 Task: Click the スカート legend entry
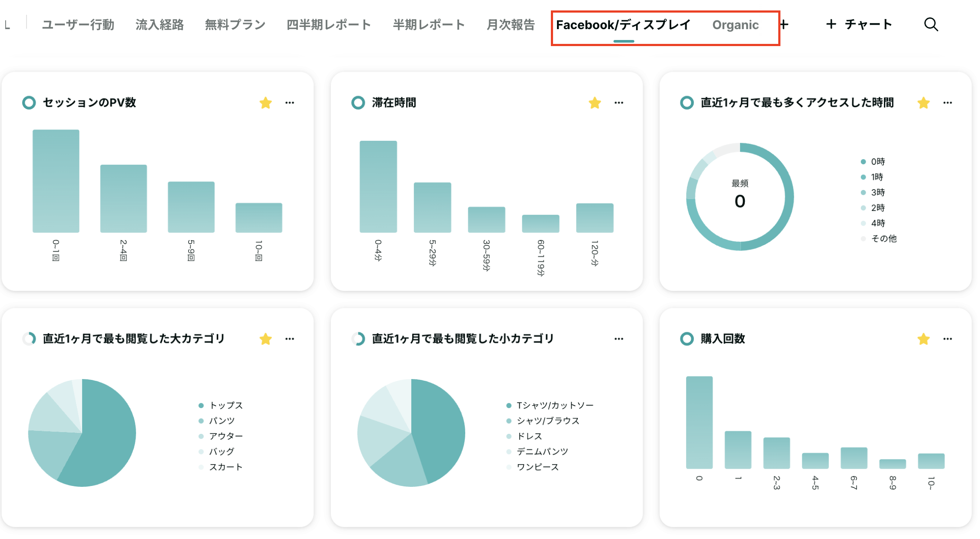[220, 467]
